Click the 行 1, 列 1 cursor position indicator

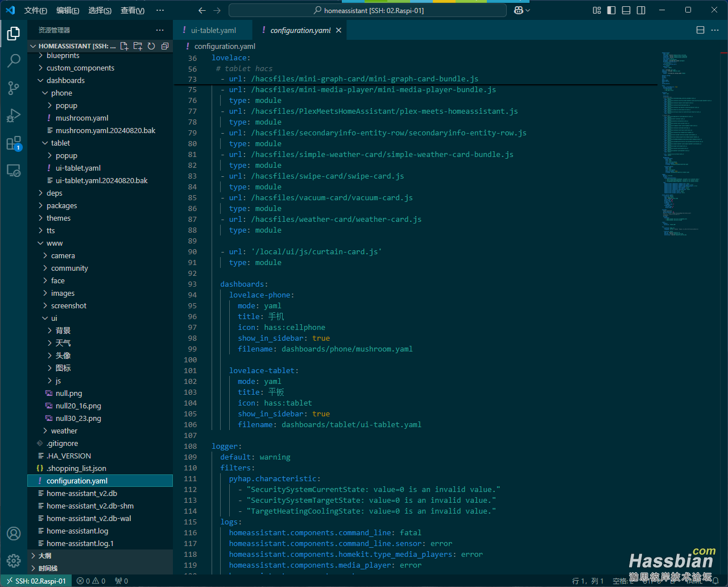pos(588,581)
